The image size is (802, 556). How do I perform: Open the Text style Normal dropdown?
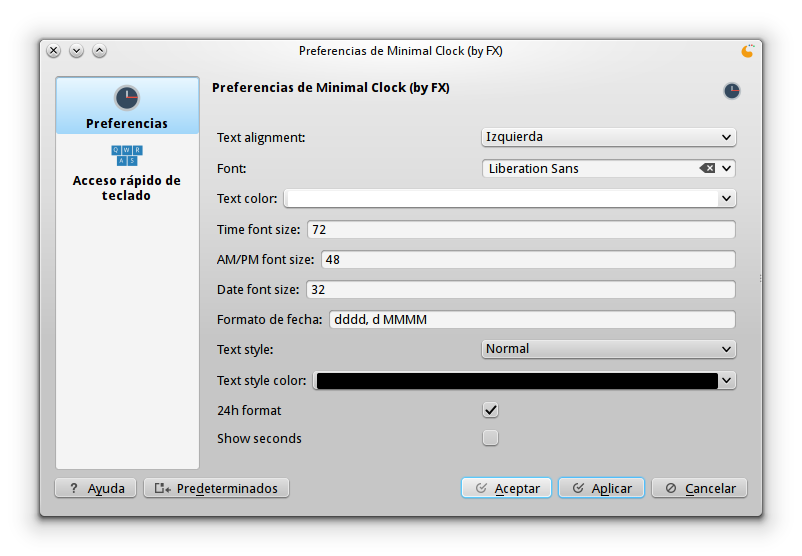608,349
